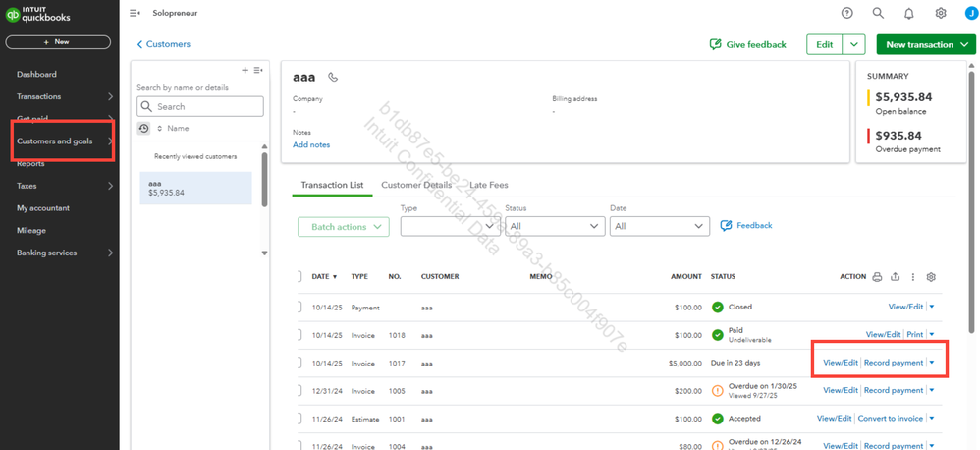Check the invoice 1005 row checkbox
This screenshot has height=450, width=980.
pyautogui.click(x=298, y=391)
